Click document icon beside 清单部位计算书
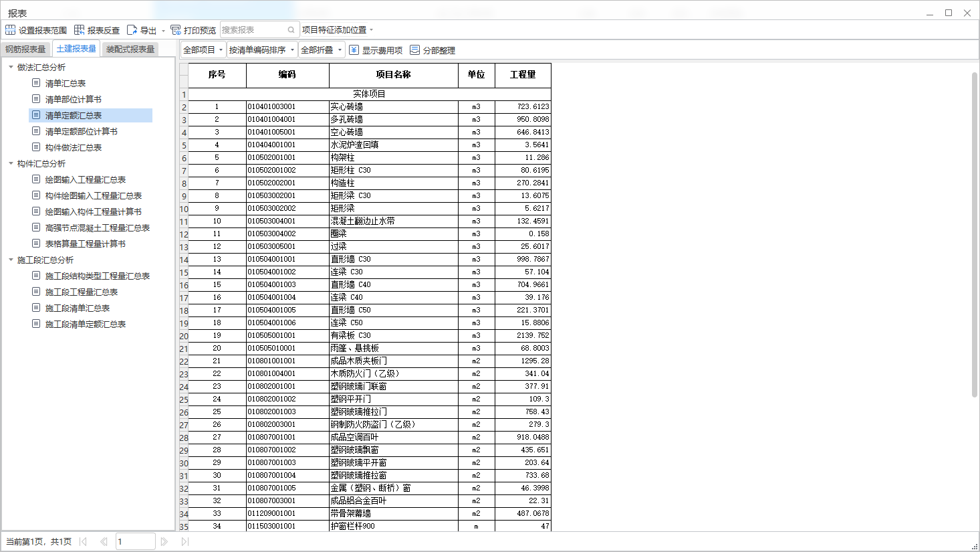The image size is (980, 552). pyautogui.click(x=36, y=99)
